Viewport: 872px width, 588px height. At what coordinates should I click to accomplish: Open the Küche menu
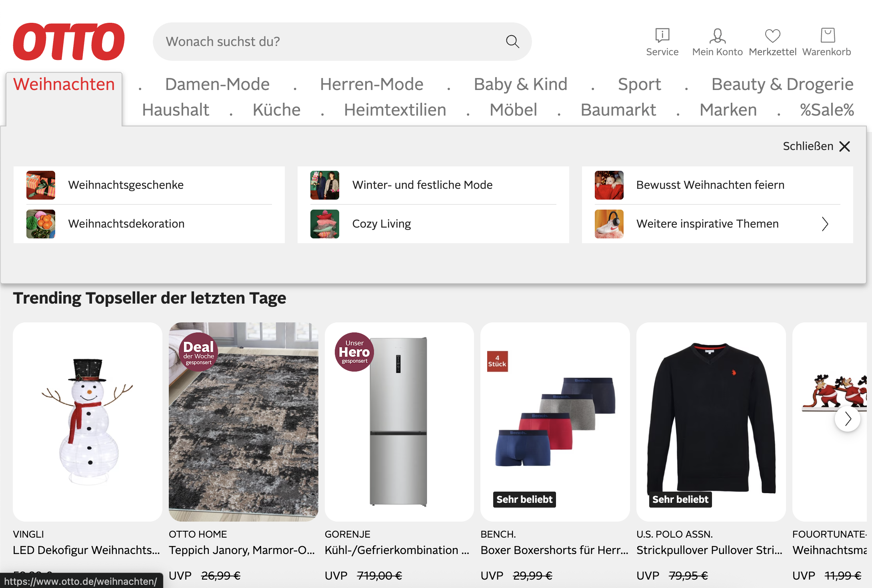(x=276, y=110)
